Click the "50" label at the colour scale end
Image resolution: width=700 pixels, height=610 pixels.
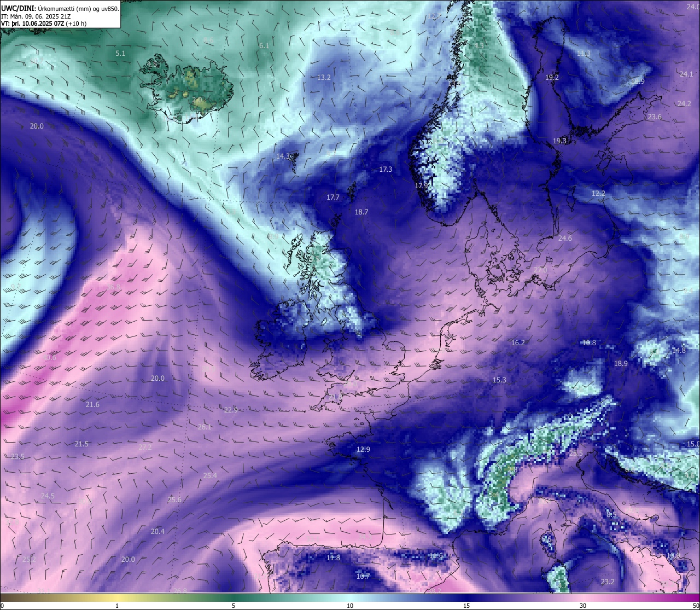pyautogui.click(x=696, y=606)
